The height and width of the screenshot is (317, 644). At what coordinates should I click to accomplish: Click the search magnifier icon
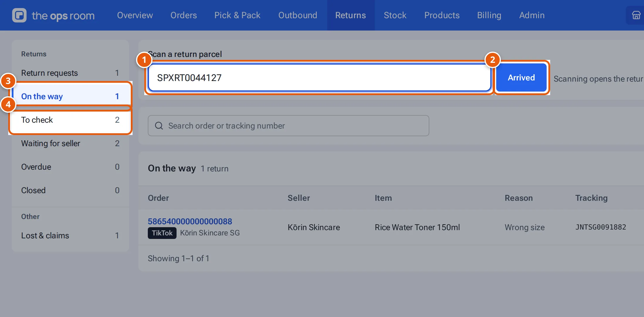159,126
